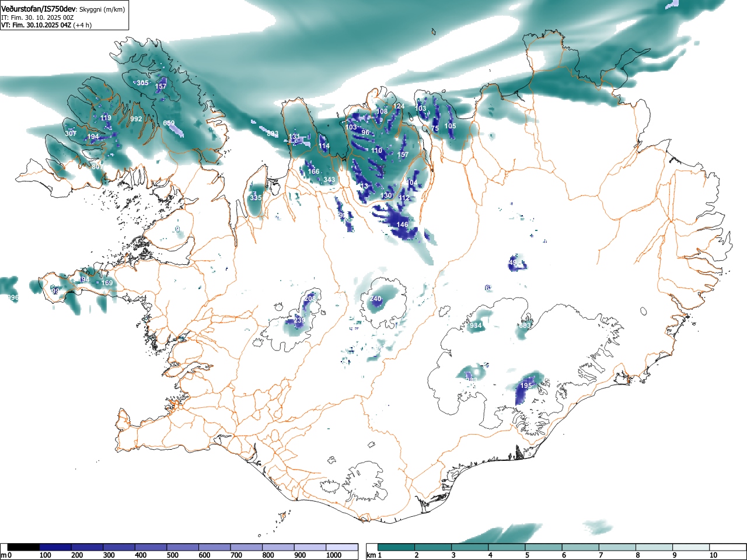
Task: Click the 105 visibility value on the map
Action: coord(451,126)
